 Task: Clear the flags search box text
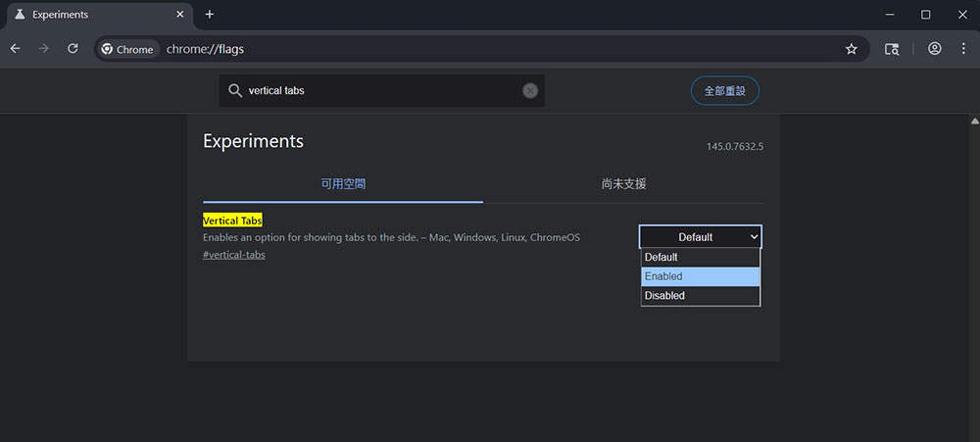tap(530, 90)
